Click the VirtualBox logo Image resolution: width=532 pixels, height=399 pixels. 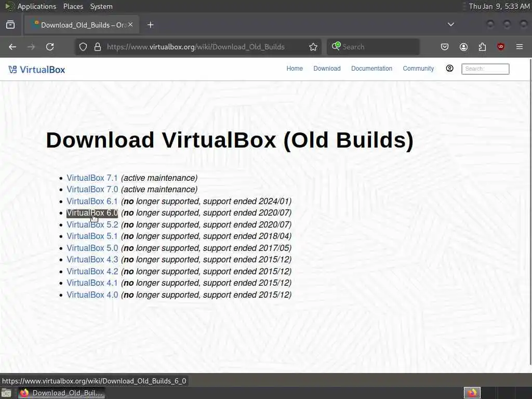pos(37,70)
